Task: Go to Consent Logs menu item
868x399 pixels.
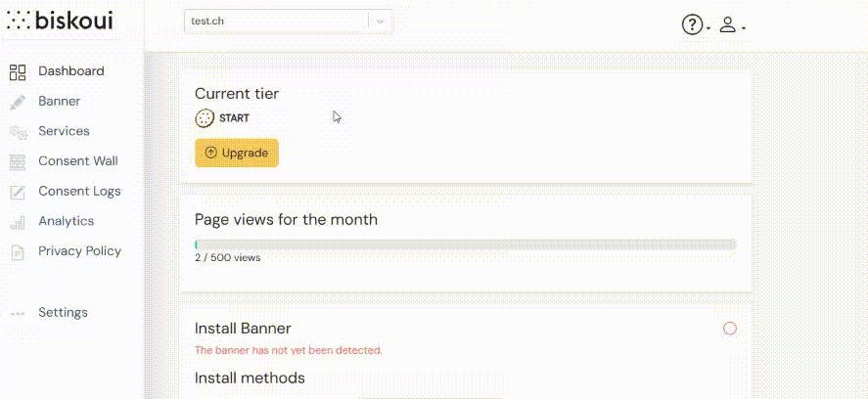Action: coord(79,192)
